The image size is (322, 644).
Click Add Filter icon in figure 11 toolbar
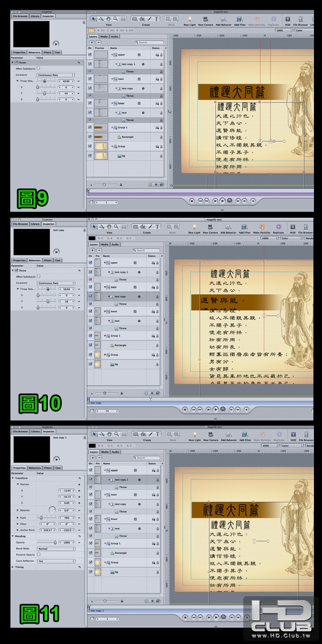245,434
